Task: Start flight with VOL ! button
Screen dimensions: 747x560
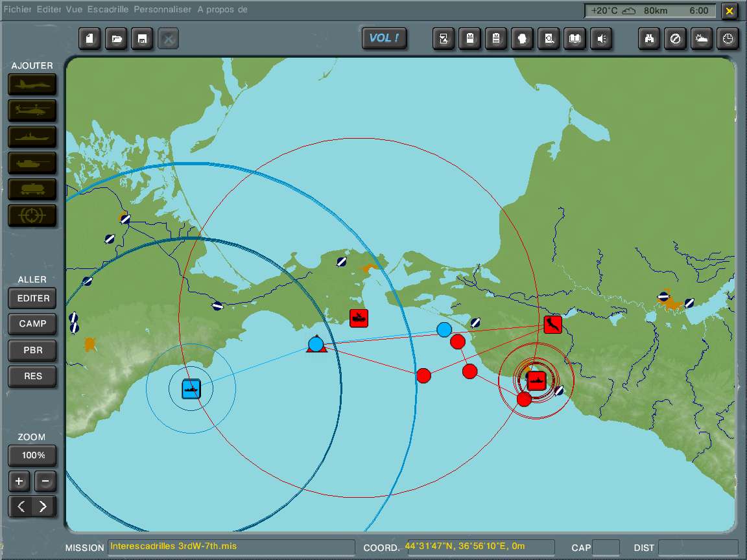Action: point(385,38)
